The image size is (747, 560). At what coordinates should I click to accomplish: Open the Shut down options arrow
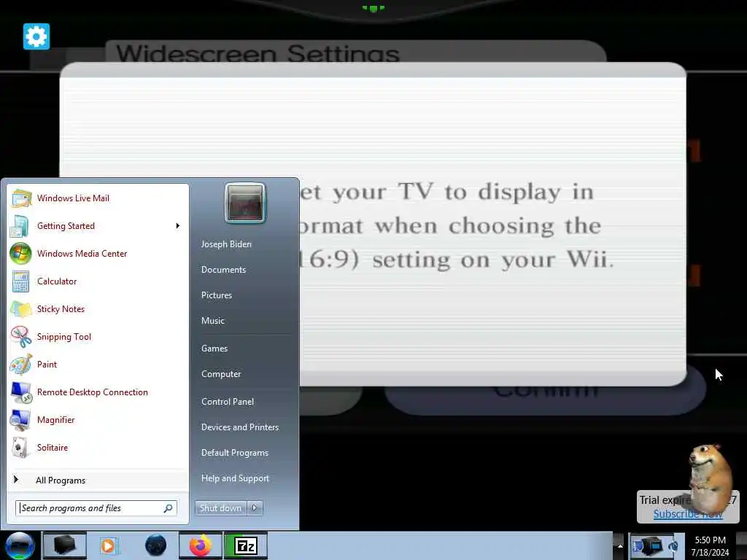255,508
